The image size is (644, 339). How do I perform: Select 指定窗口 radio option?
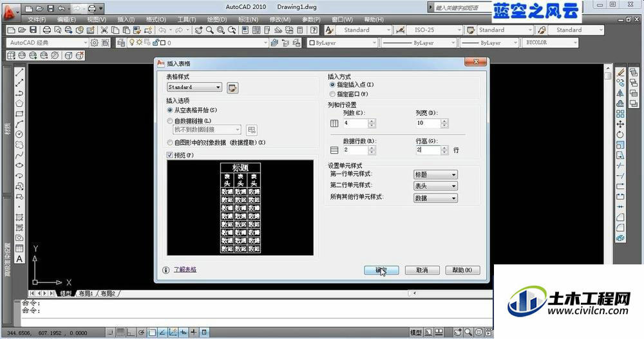tap(332, 94)
